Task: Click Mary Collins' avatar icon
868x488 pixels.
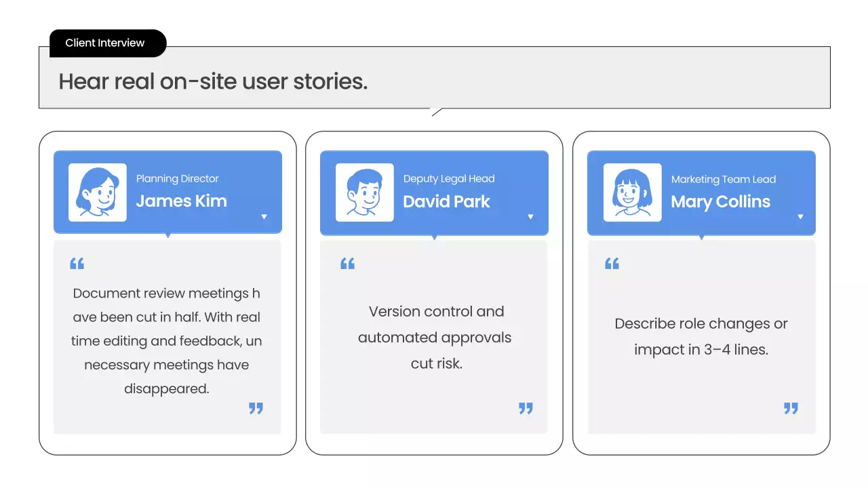Action: (x=632, y=192)
